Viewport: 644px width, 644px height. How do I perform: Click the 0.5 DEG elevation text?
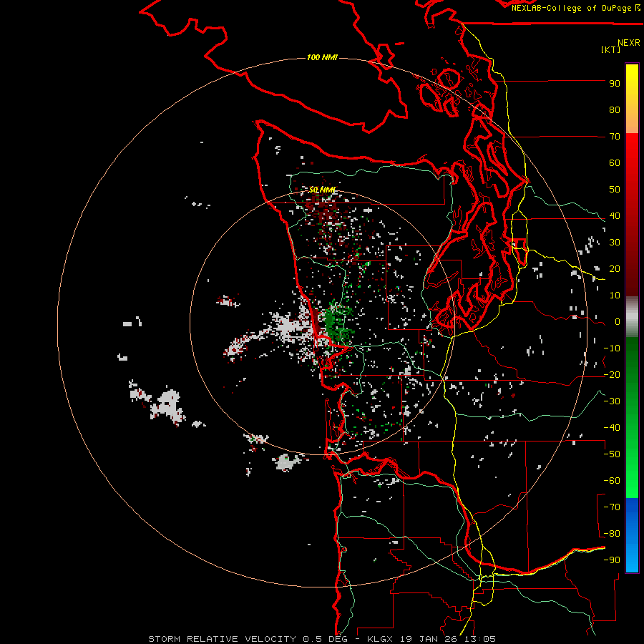pos(326,639)
